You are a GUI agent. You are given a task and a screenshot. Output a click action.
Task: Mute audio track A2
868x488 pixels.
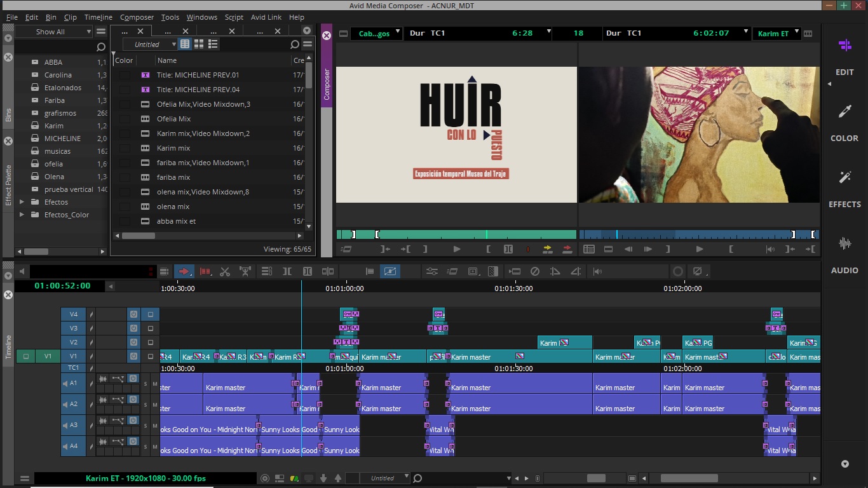point(154,404)
